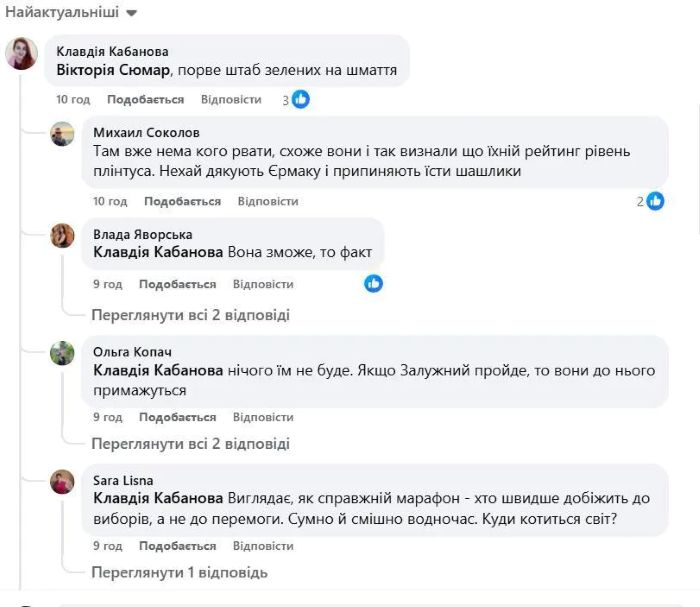Click like reaction icon on Клавдія Кабанова's comment
700x607 pixels.
coord(301,99)
